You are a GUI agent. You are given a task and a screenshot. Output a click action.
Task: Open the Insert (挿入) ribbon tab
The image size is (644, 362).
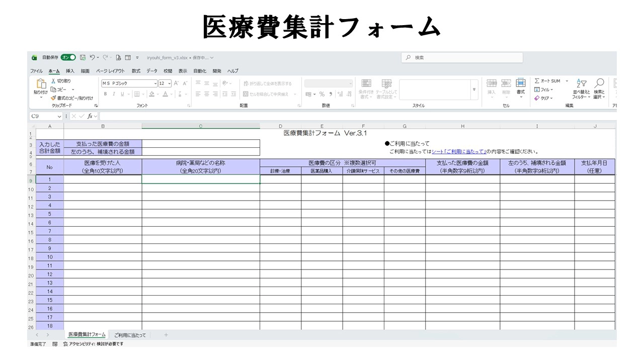click(x=70, y=71)
